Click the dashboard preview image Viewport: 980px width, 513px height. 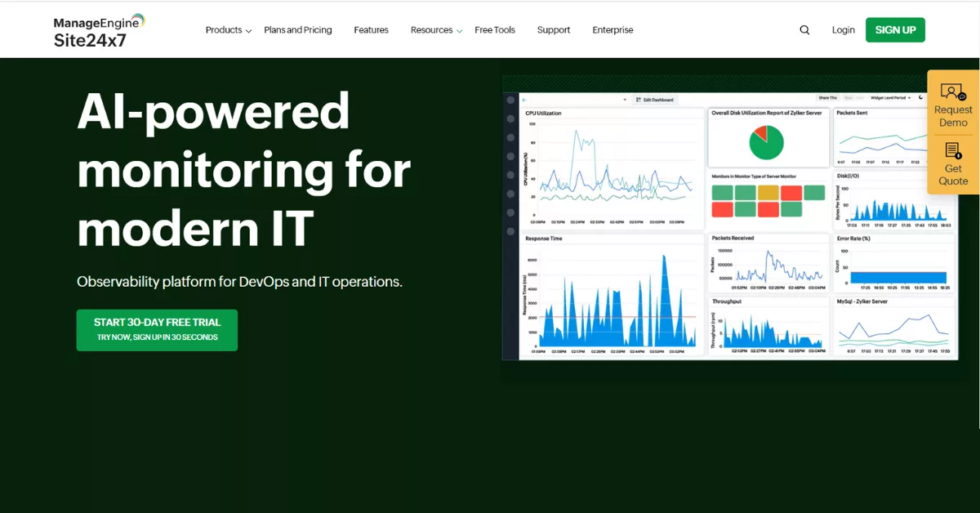pos(730,225)
